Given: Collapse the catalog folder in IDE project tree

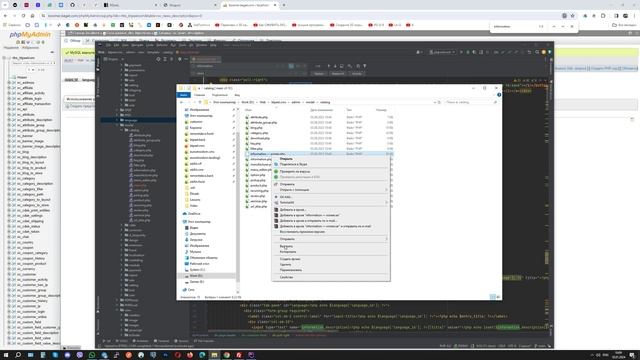Looking at the screenshot, I should pos(122,130).
